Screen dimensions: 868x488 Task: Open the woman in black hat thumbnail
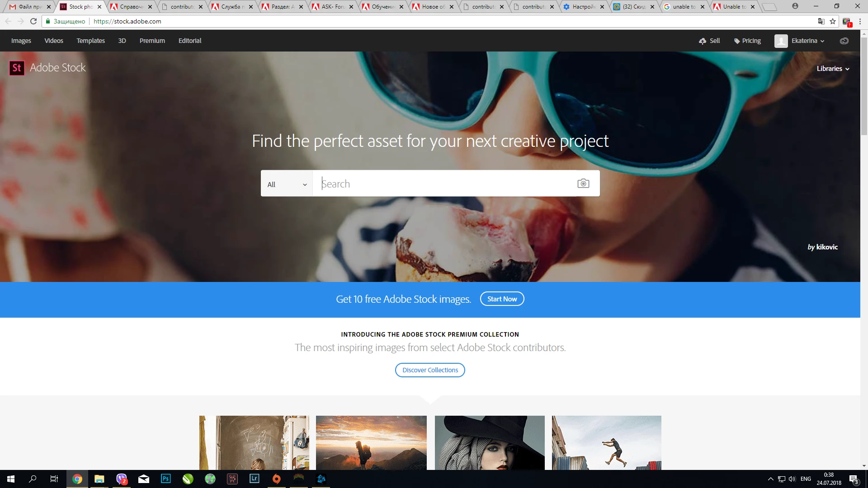tap(490, 442)
